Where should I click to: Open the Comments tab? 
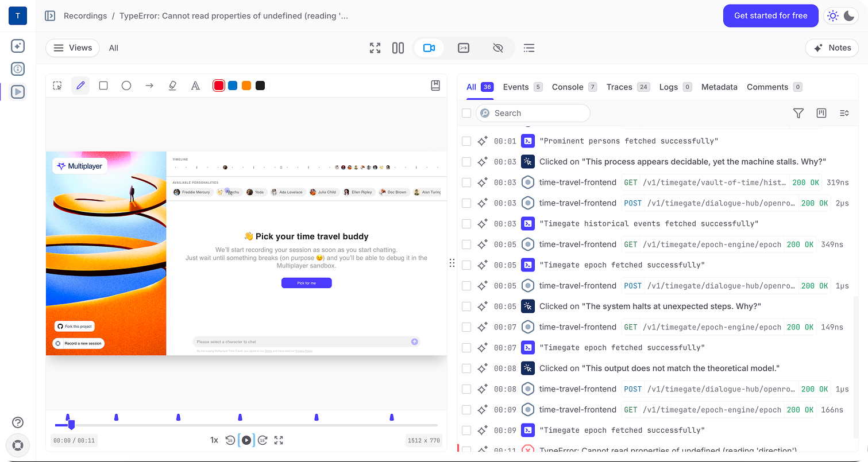tap(774, 87)
